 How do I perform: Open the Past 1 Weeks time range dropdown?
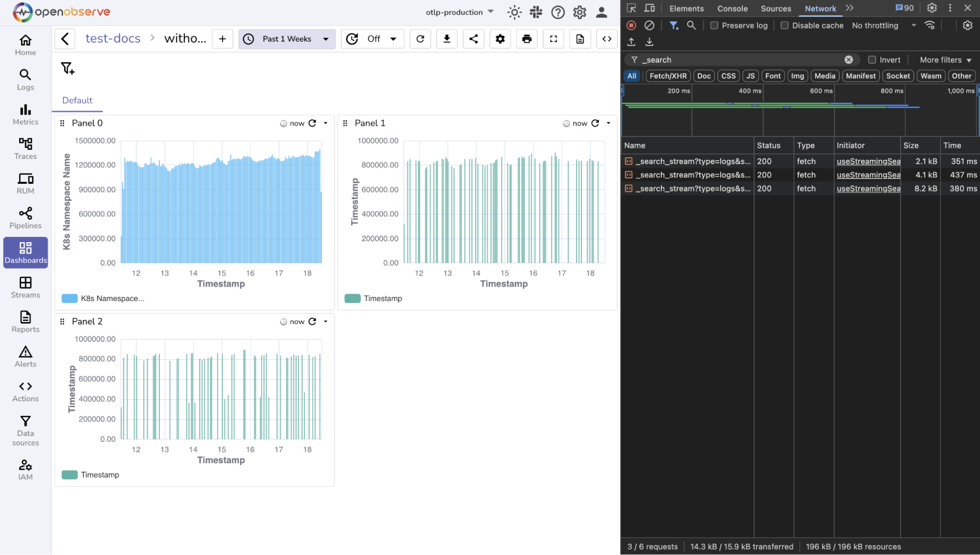pyautogui.click(x=286, y=39)
